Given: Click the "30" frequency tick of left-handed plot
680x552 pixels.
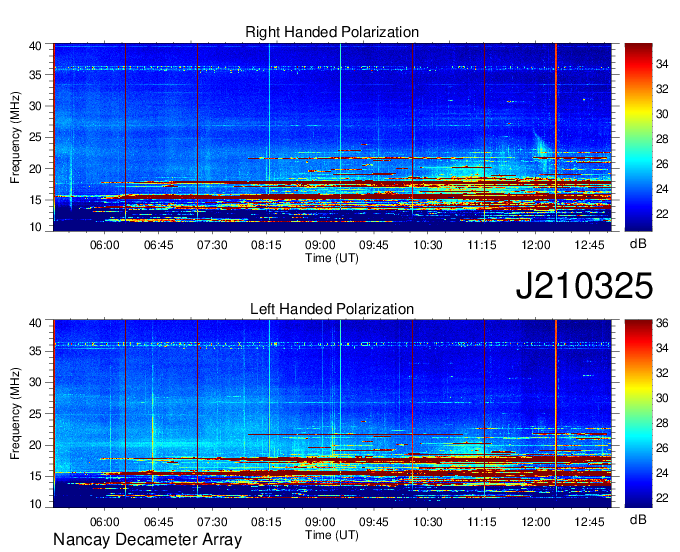Looking at the screenshot, I should (35, 382).
